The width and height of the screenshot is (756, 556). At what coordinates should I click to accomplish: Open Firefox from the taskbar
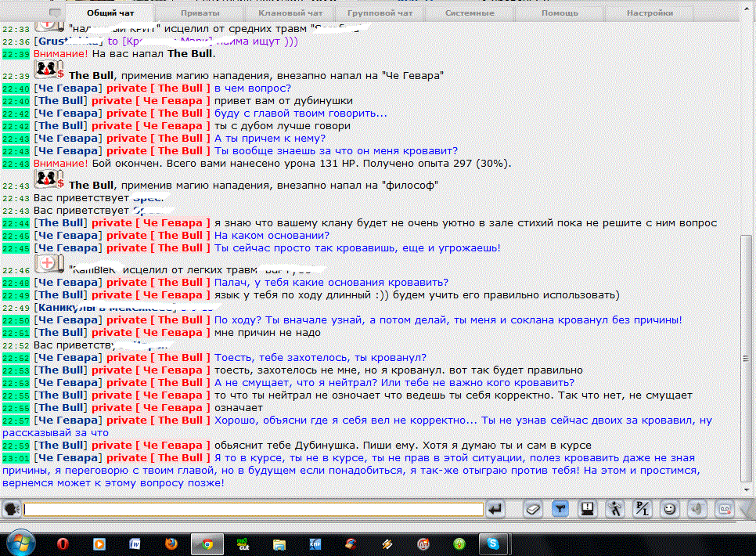[171, 544]
